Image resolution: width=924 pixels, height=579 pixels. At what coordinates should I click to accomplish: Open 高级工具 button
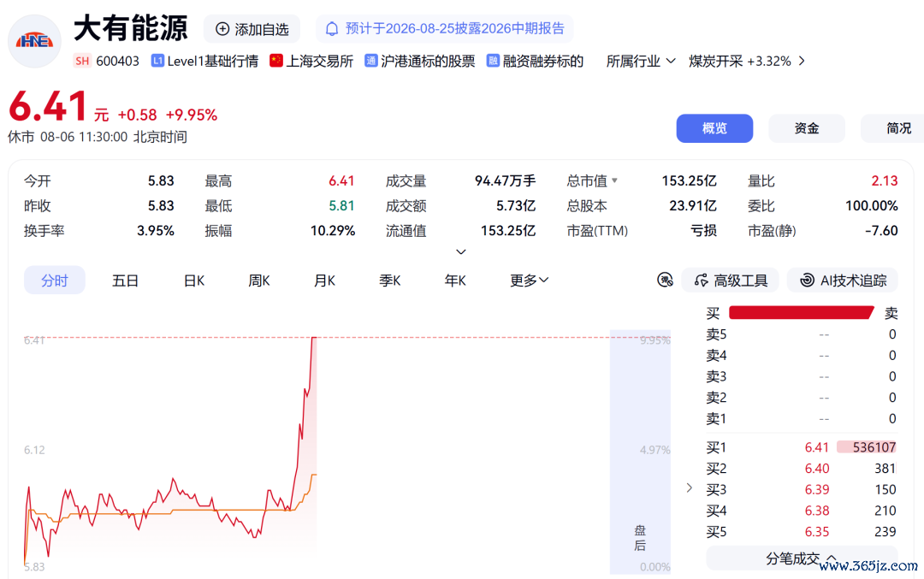click(x=730, y=281)
